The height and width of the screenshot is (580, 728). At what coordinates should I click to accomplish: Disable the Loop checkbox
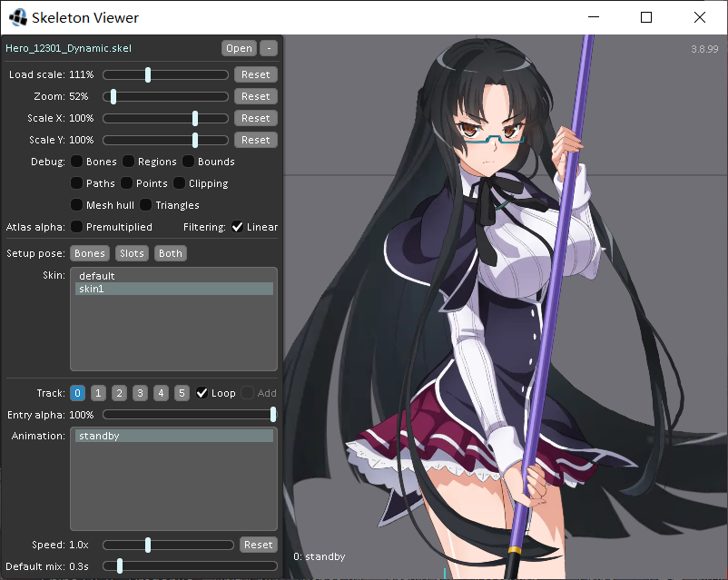pyautogui.click(x=202, y=393)
